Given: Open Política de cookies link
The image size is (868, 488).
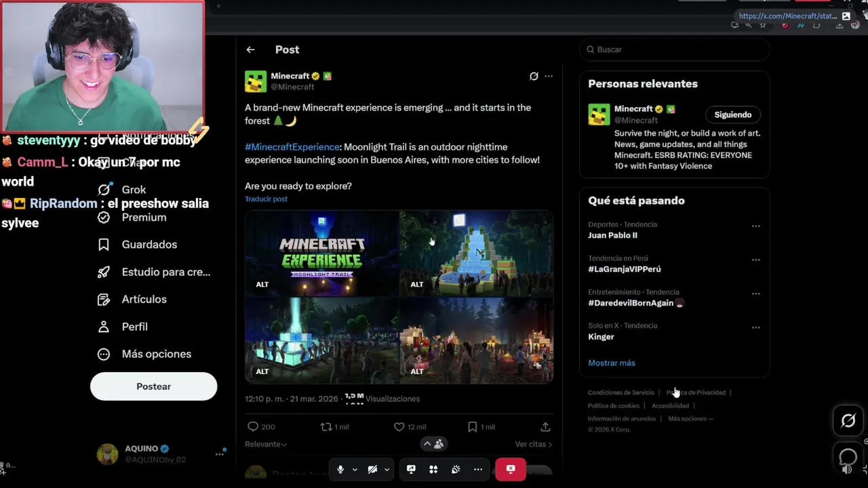Looking at the screenshot, I should coord(614,406).
